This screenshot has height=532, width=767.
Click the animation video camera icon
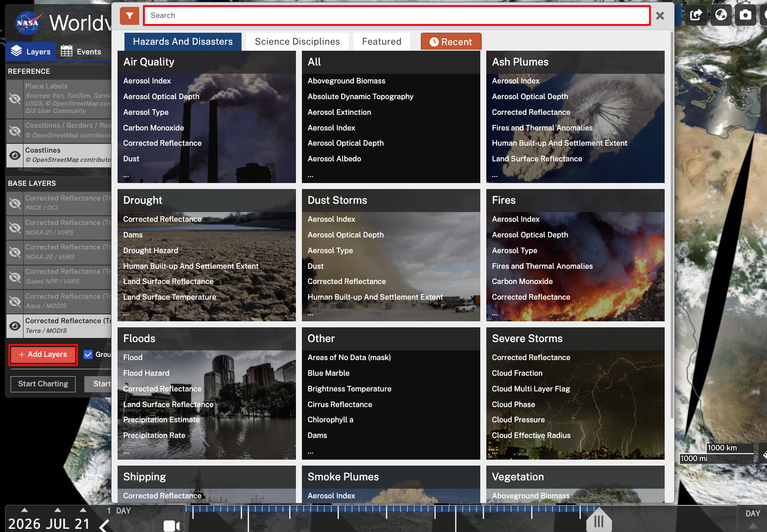tap(171, 526)
